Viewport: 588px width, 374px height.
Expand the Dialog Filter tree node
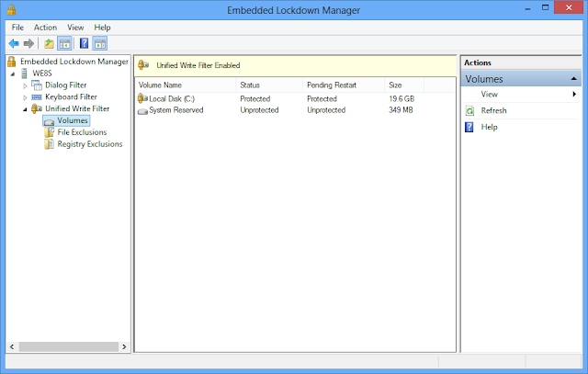tap(25, 85)
